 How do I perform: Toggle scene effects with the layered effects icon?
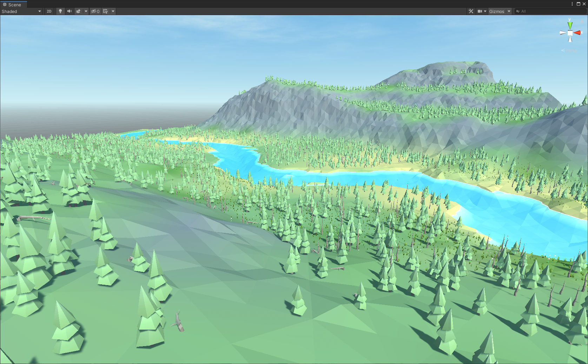(x=79, y=11)
